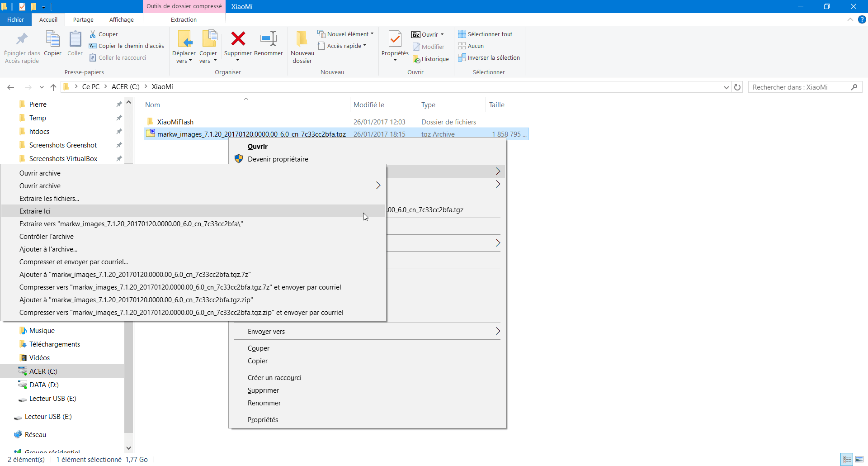Click Compresser et envoyer par courriel...
Image resolution: width=868 pixels, height=466 pixels.
coord(193,262)
